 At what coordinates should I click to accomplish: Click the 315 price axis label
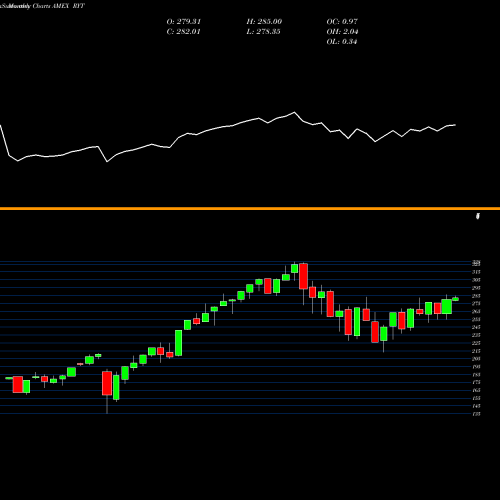[x=476, y=272]
